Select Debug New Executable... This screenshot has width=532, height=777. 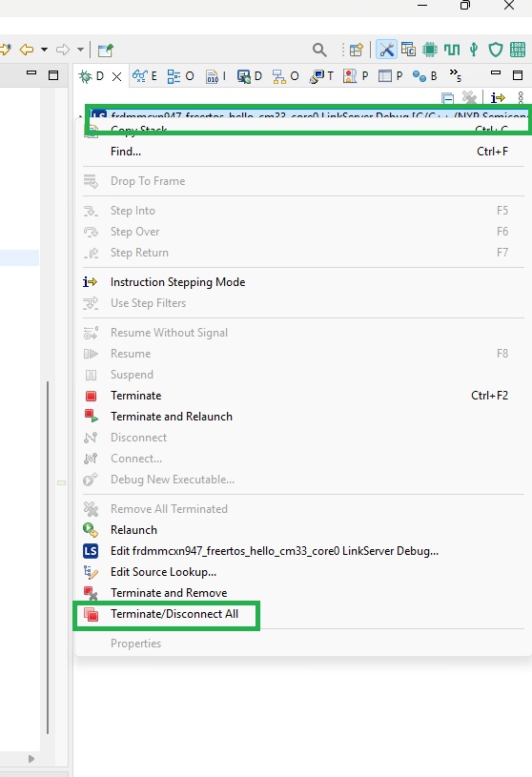pos(303,480)
